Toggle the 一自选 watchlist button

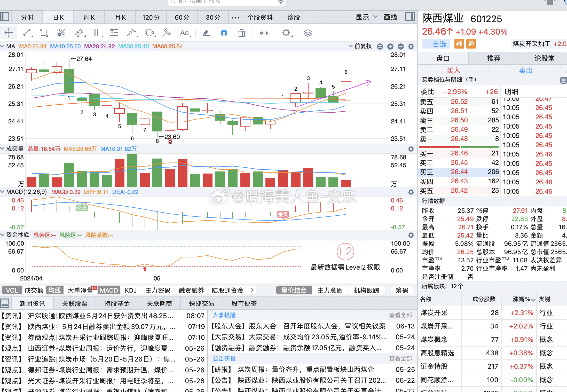click(x=436, y=44)
